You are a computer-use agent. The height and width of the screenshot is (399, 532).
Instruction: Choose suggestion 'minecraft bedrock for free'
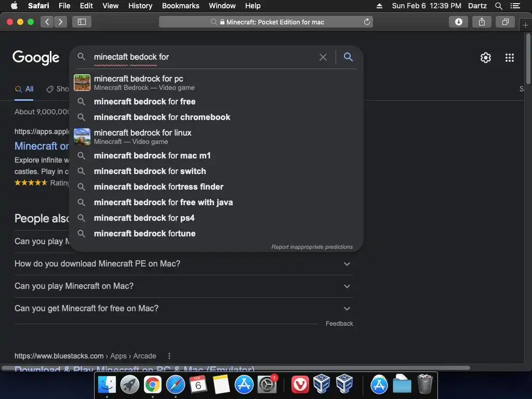(x=216, y=101)
